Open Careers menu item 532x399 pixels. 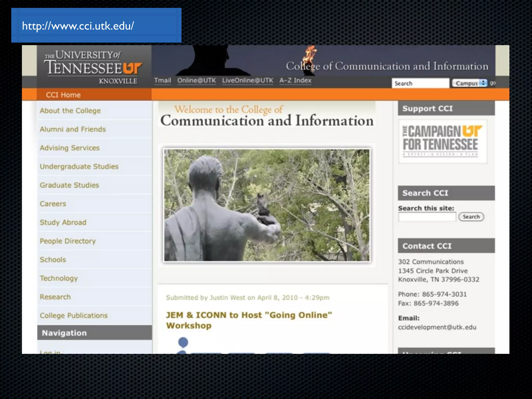(x=95, y=204)
